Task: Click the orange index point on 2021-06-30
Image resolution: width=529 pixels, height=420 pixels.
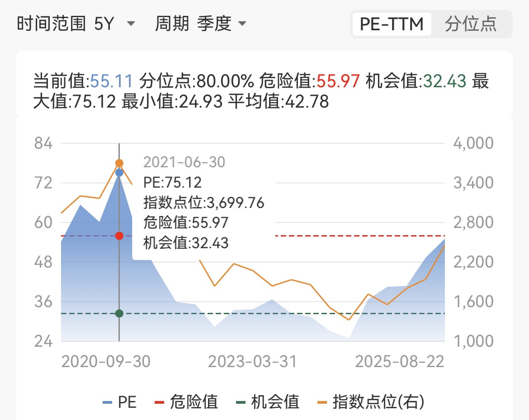Action: click(119, 163)
